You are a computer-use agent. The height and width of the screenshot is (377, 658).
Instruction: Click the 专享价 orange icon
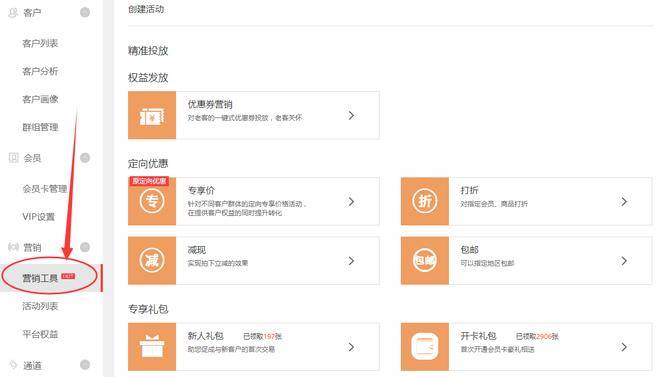(x=152, y=201)
